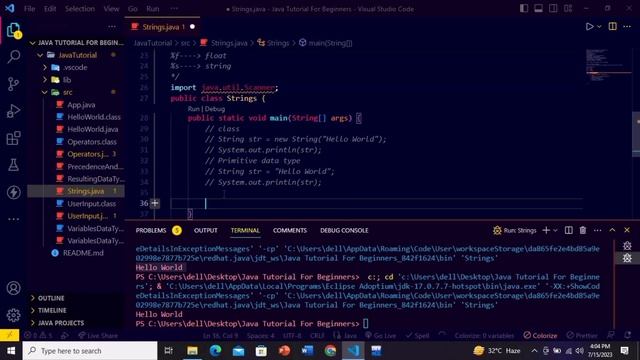
Task: Open Explorer views and more actions
Action: point(112,27)
